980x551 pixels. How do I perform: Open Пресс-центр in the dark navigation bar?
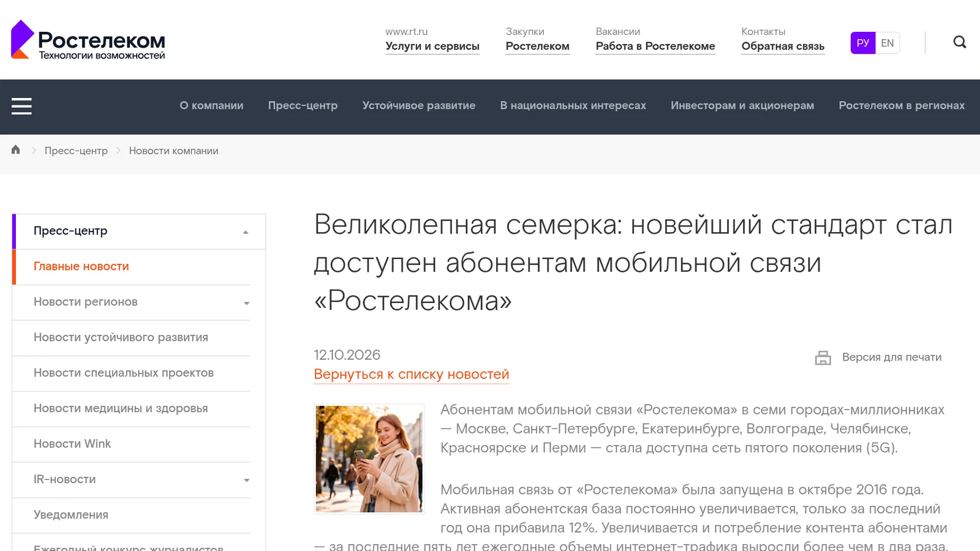point(303,106)
